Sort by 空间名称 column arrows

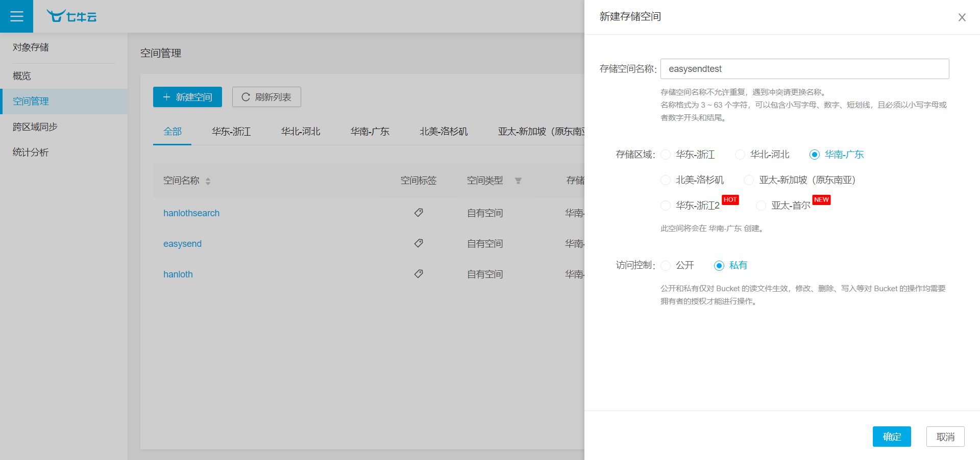coord(208,181)
